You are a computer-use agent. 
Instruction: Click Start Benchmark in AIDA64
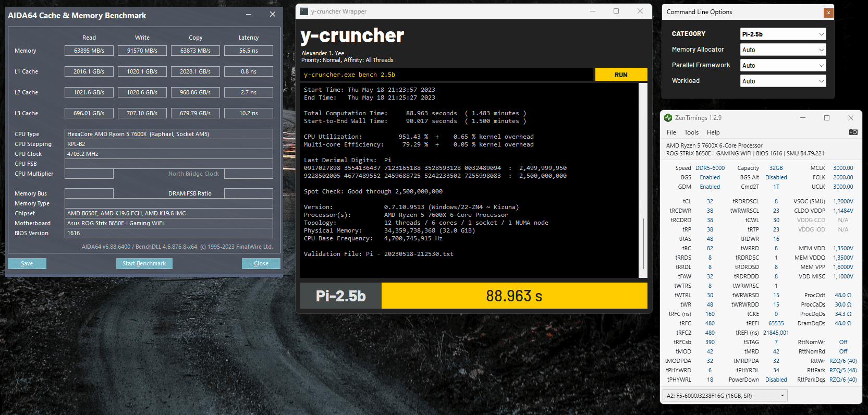tap(144, 263)
